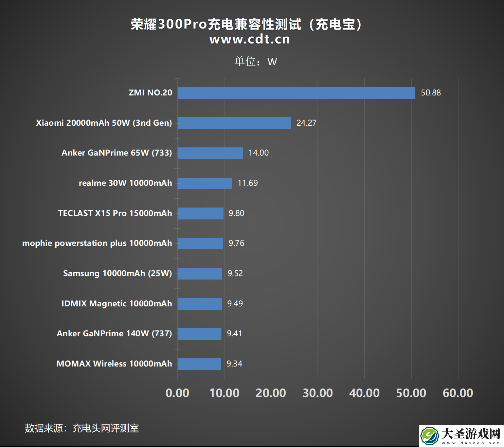Screen dimensions: 504x447
Task: Click the 20.00 axis tick label
Action: tap(271, 393)
